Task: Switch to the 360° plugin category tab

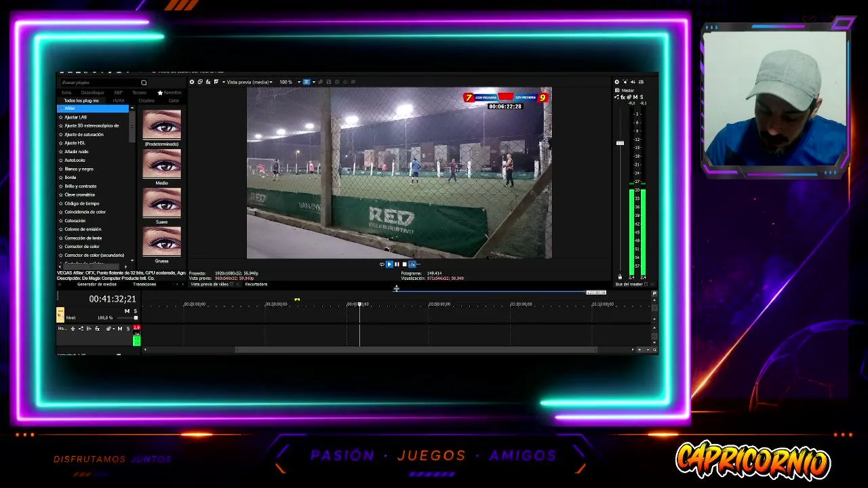Action: click(119, 93)
